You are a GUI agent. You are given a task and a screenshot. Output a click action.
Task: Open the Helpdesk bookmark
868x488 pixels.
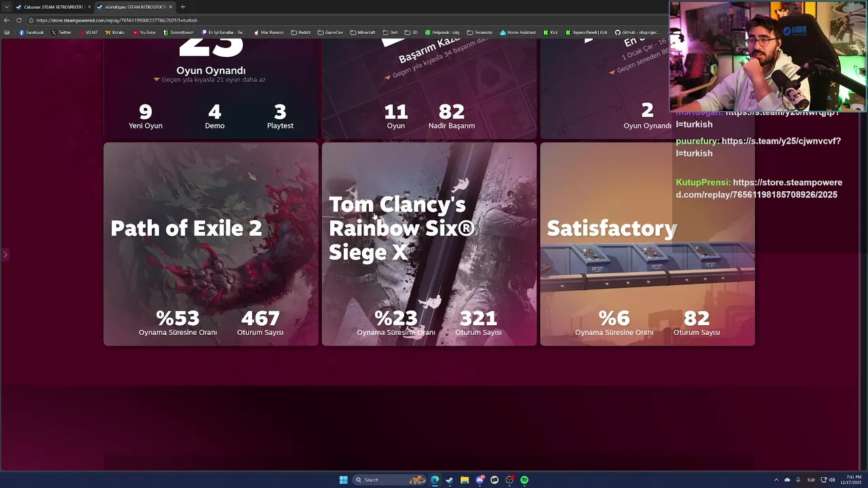[442, 33]
